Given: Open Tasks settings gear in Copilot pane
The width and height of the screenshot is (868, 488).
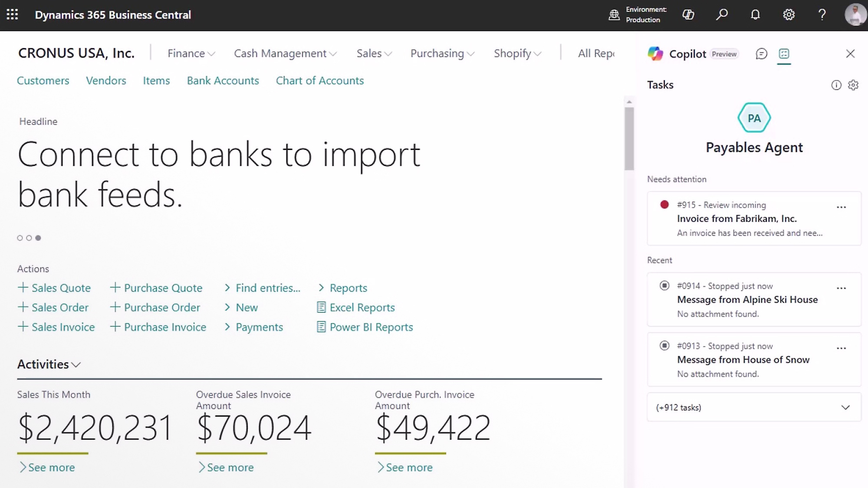Looking at the screenshot, I should [x=853, y=85].
